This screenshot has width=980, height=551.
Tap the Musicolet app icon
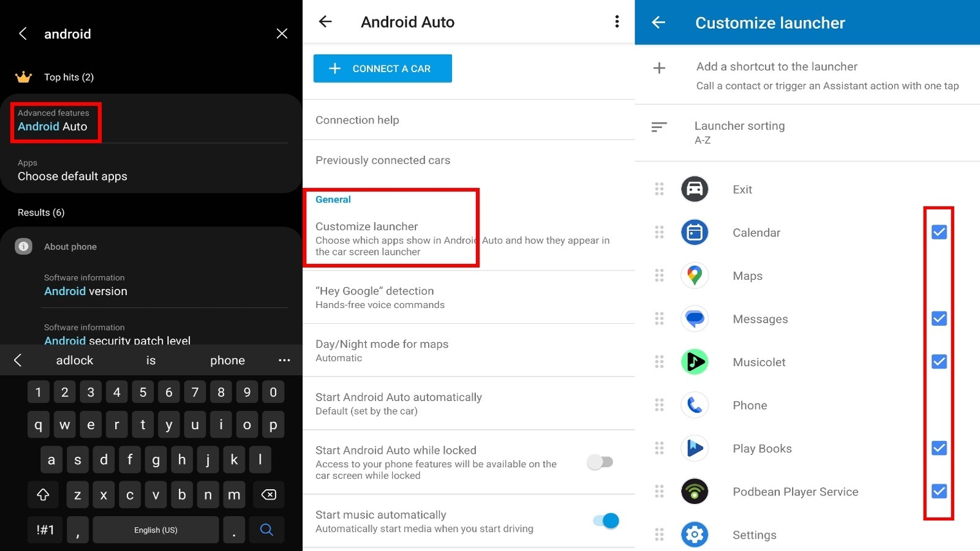pos(695,362)
